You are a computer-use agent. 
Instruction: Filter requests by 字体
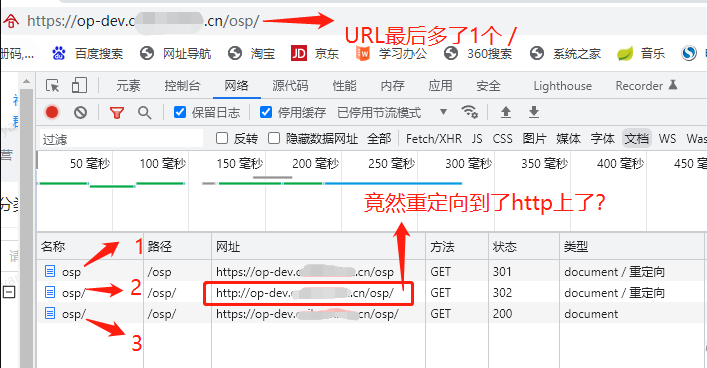tap(602, 138)
